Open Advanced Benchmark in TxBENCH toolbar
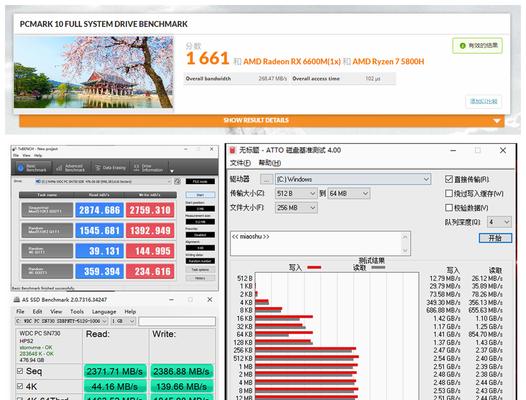Image resolution: width=526 pixels, height=400 pixels. tap(71, 168)
